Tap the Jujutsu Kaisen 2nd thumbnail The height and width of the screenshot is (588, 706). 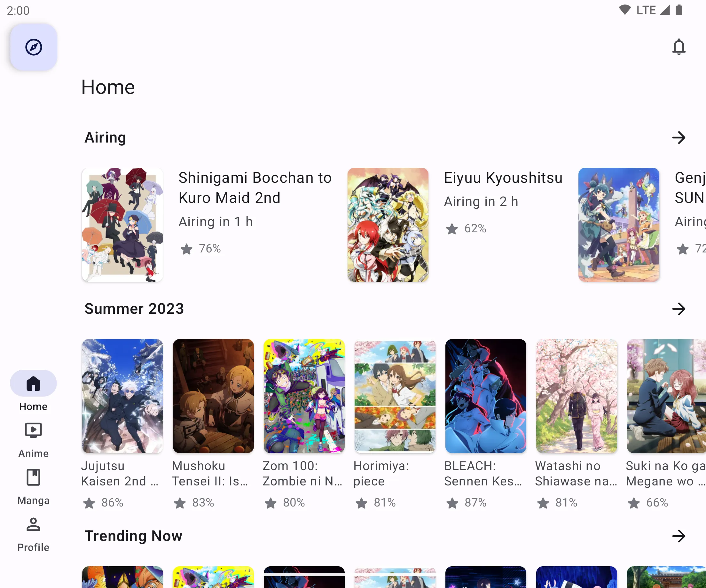click(122, 396)
